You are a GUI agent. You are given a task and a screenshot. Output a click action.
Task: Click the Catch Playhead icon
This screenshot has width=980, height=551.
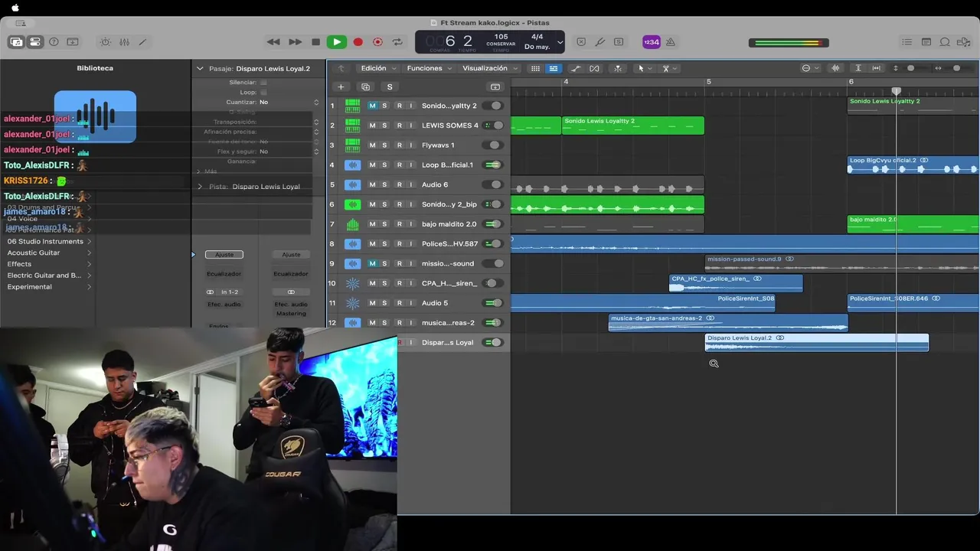(618, 68)
